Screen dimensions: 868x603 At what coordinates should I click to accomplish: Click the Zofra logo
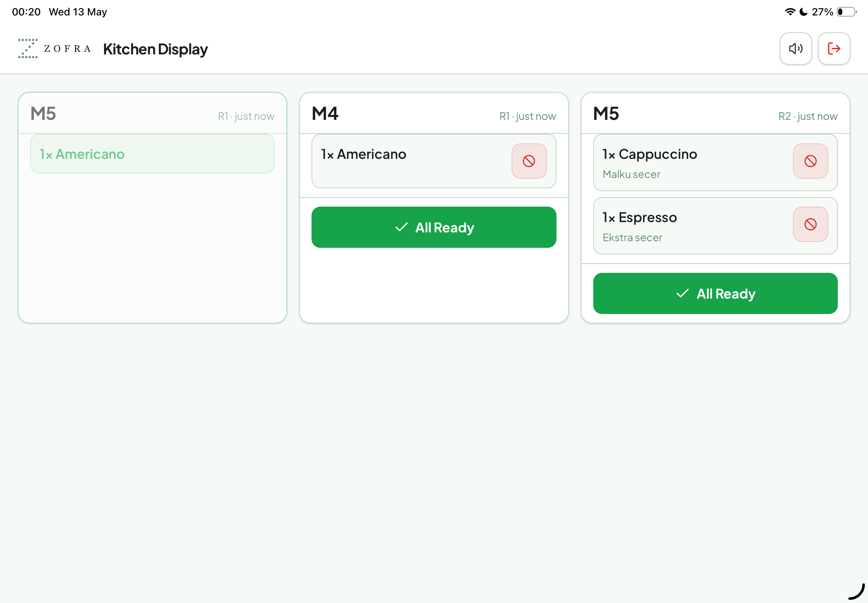point(55,49)
